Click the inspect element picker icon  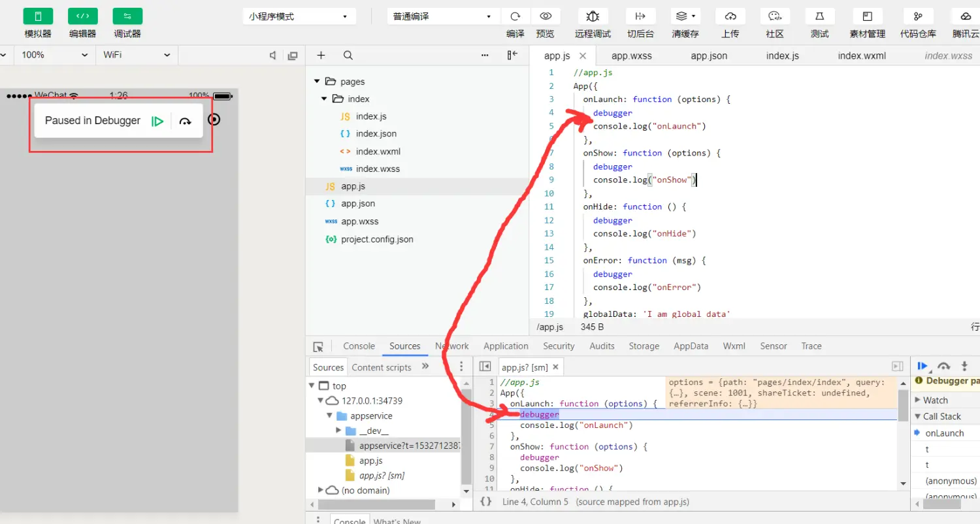(x=318, y=347)
